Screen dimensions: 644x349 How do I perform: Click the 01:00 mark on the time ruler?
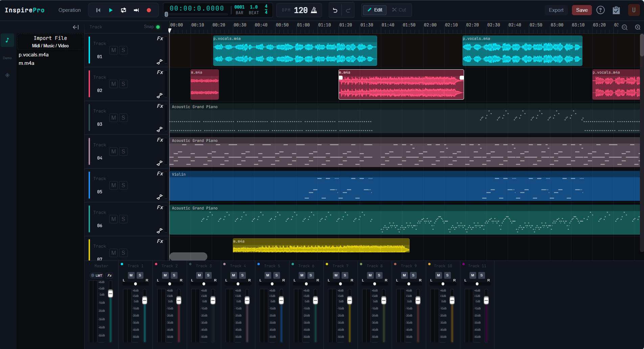(x=303, y=25)
